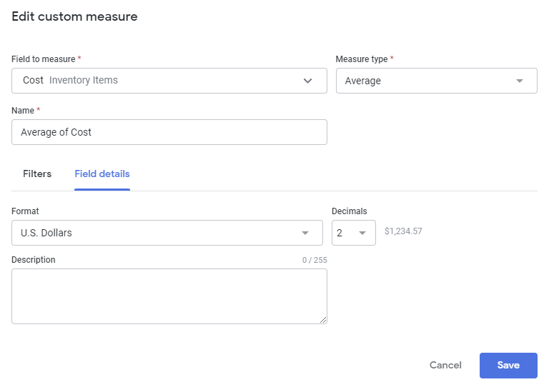Click the Decimals dropdown arrow
This screenshot has height=392, width=554.
(x=362, y=233)
